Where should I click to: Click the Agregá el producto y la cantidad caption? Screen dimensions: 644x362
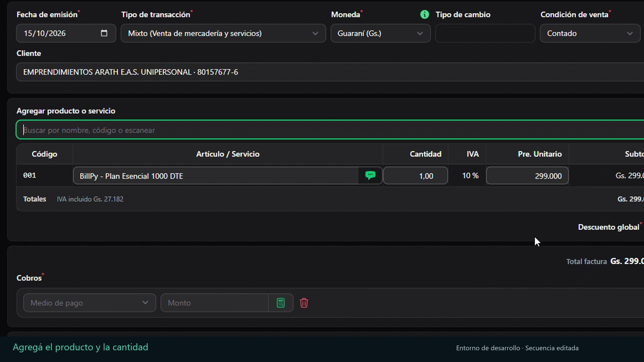[80, 347]
